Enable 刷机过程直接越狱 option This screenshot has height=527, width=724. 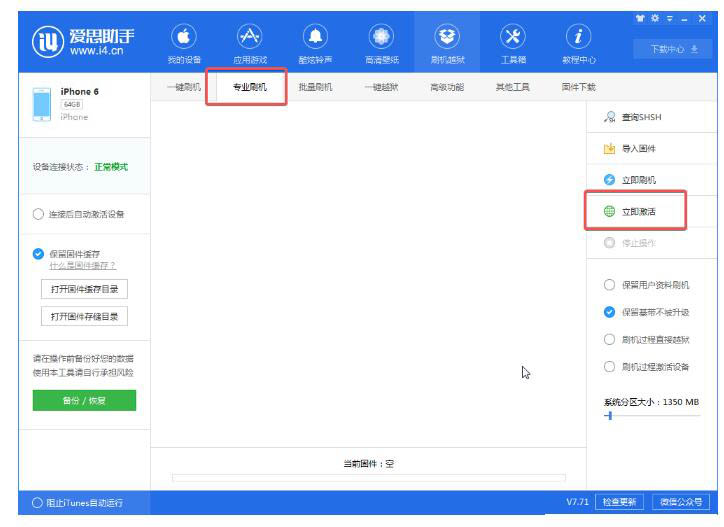[x=609, y=339]
